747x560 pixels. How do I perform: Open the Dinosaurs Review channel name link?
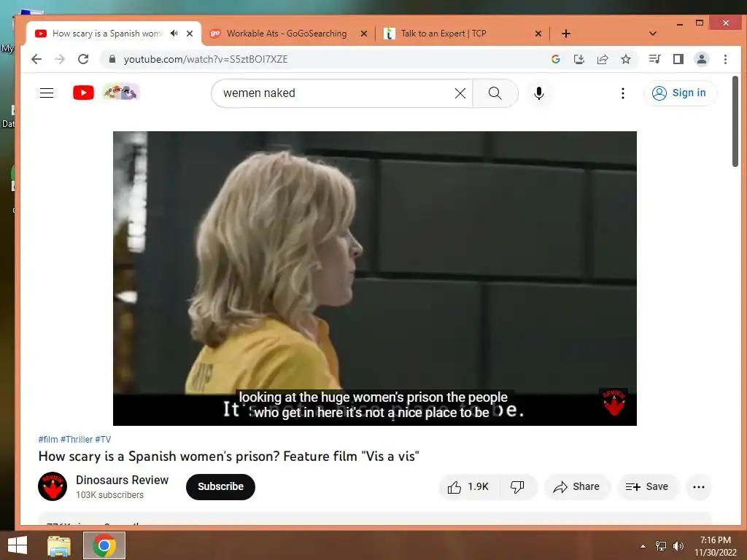point(122,480)
